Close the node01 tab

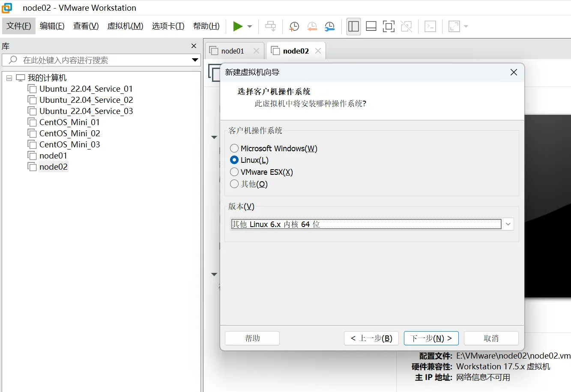coord(256,51)
